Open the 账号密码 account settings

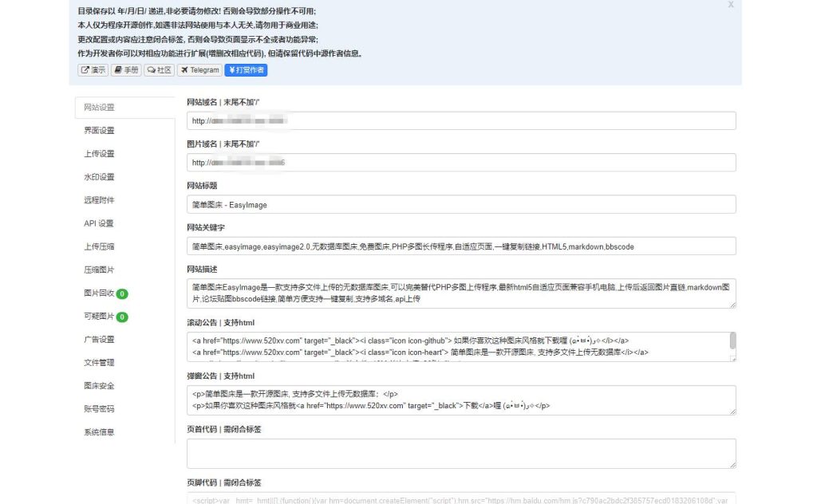[98, 408]
